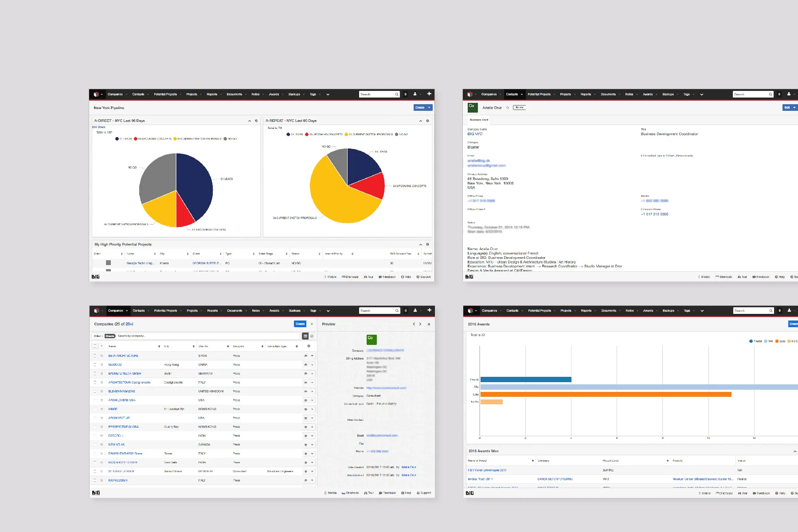Click Tour in Companies window footer
The image size is (798, 532).
pos(369,493)
